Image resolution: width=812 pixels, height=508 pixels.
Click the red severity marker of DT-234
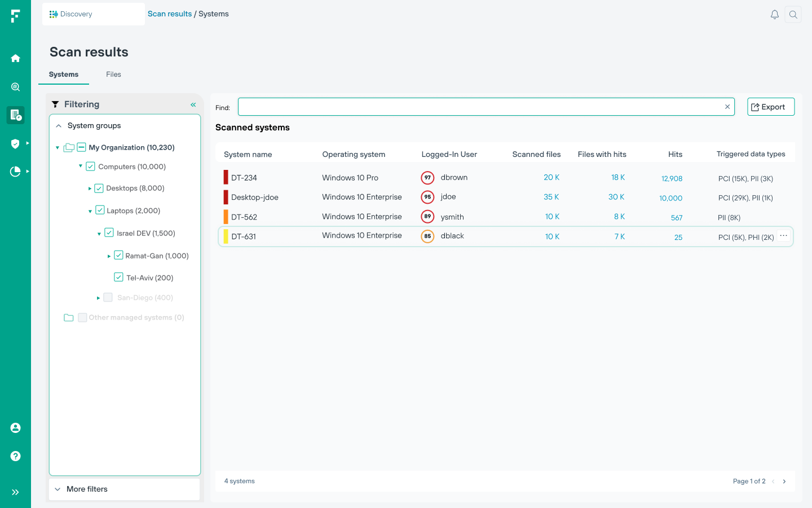tap(226, 178)
